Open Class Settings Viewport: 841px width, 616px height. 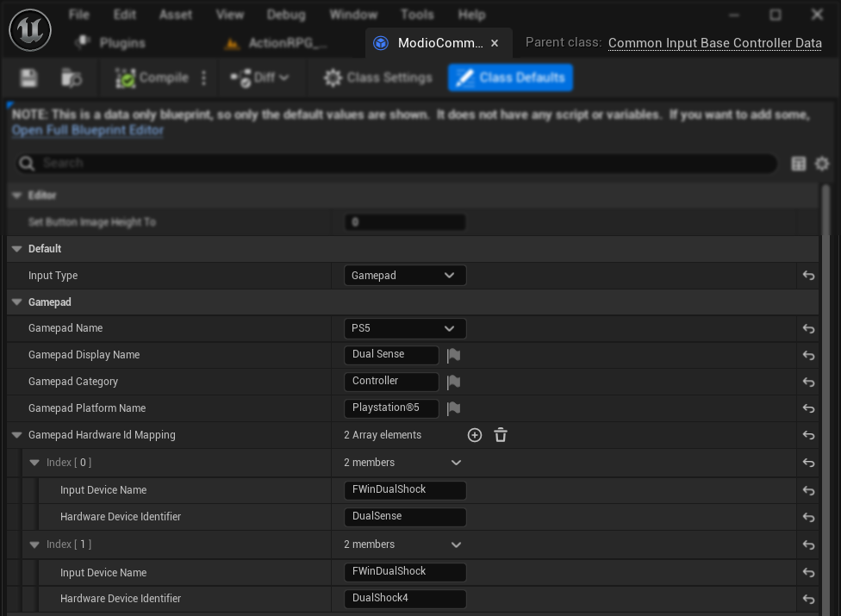pos(377,78)
